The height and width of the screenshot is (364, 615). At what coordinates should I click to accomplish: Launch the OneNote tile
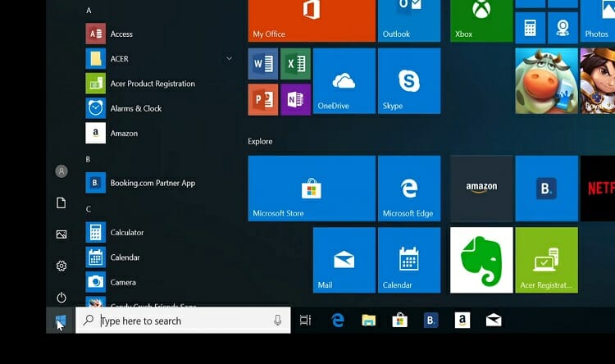coord(295,99)
